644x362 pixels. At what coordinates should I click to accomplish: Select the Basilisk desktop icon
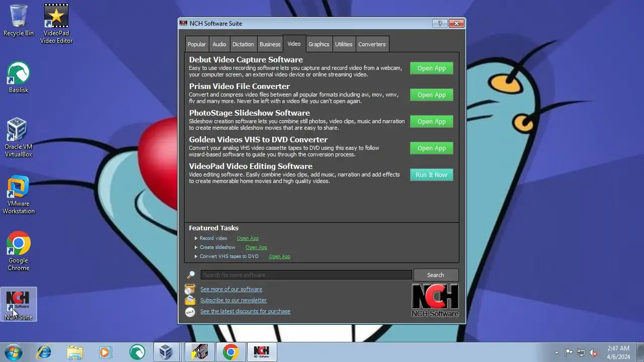[x=19, y=77]
